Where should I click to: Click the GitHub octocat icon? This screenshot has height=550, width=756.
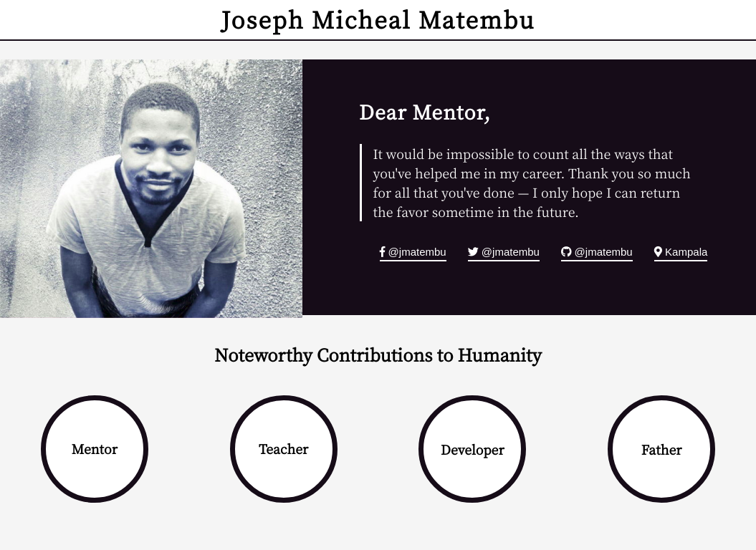[566, 252]
